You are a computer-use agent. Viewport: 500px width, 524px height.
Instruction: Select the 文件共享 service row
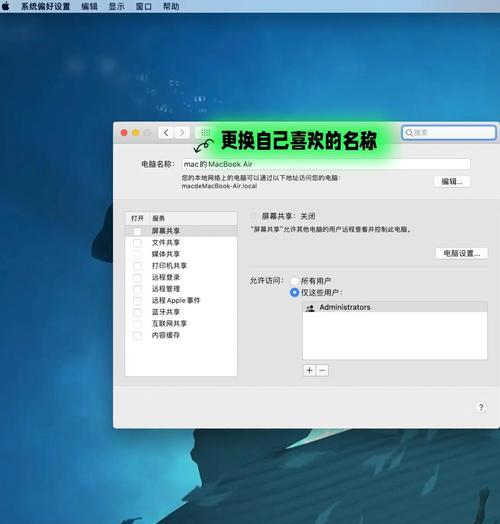tap(181, 243)
